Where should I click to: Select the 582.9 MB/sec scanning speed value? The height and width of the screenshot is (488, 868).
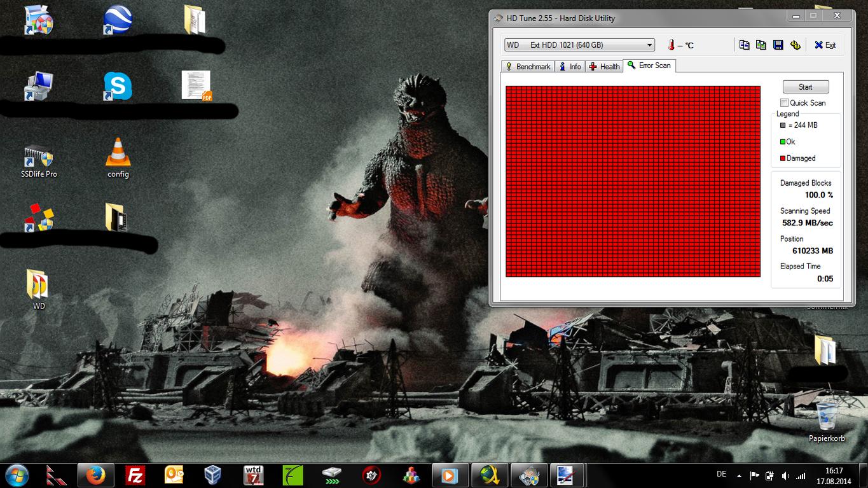pyautogui.click(x=808, y=223)
